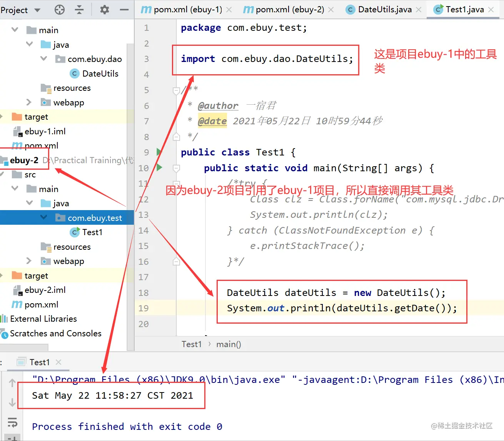Screen dimensions: 504x441
Task: Click 'Process finished with exit code 0' text
Action: click(x=127, y=427)
